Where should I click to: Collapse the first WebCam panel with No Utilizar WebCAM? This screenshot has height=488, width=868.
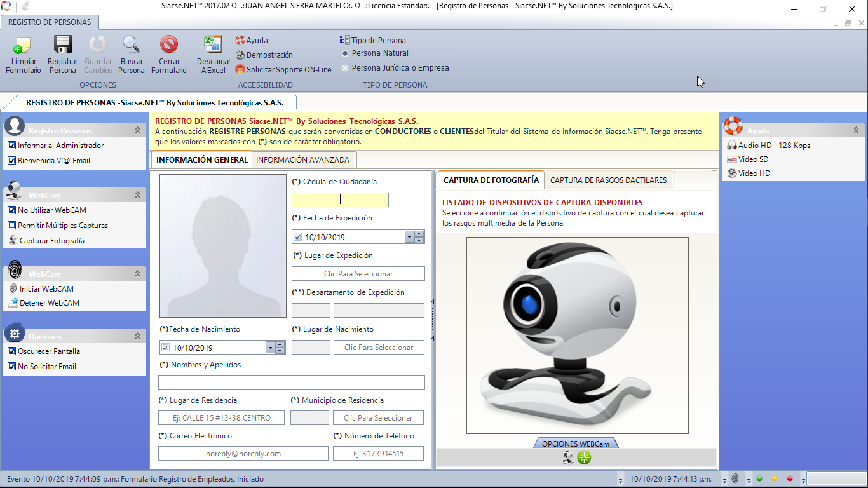[x=137, y=195]
